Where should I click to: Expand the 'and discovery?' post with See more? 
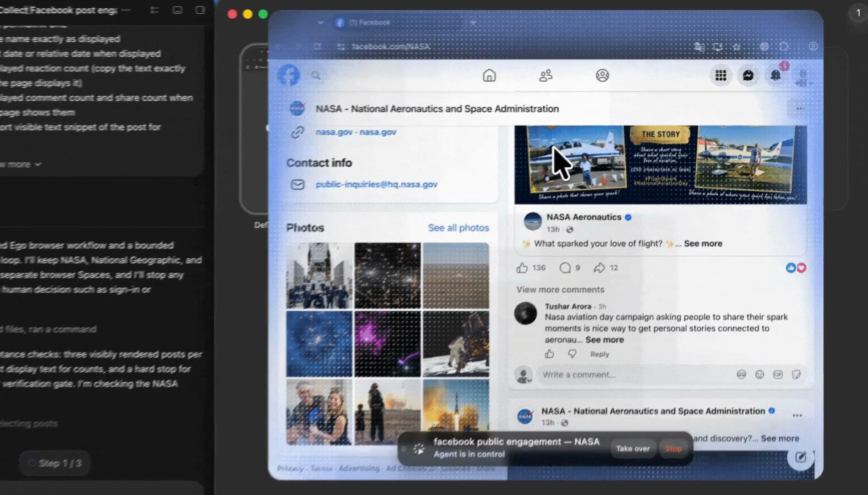click(780, 439)
